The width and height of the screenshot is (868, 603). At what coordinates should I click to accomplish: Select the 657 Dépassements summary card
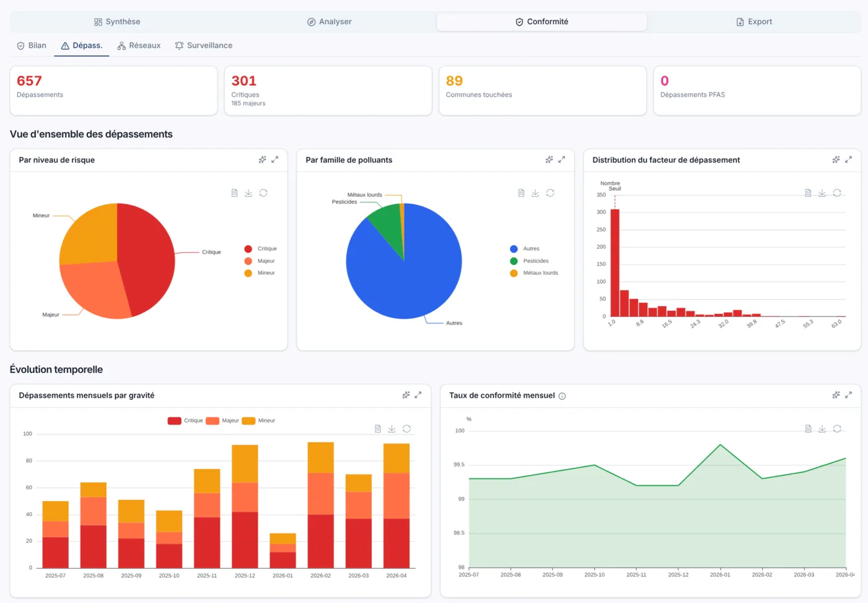tap(113, 91)
